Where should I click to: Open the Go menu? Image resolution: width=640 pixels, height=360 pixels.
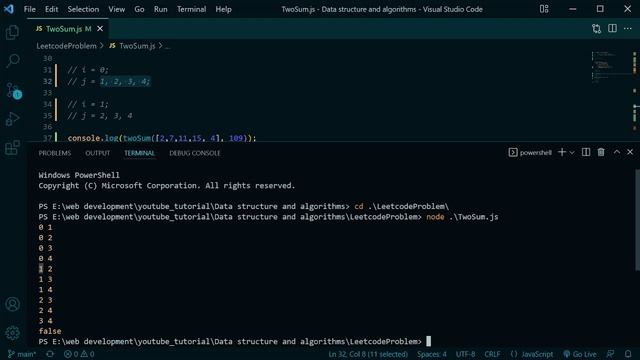pyautogui.click(x=139, y=9)
